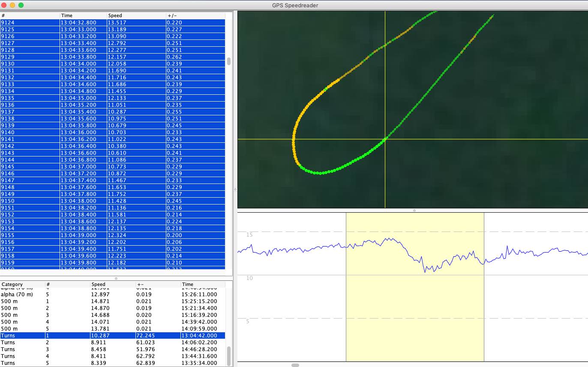This screenshot has height=367, width=588.
Task: Click the yellow crosshair intersection on the map
Action: click(385, 139)
